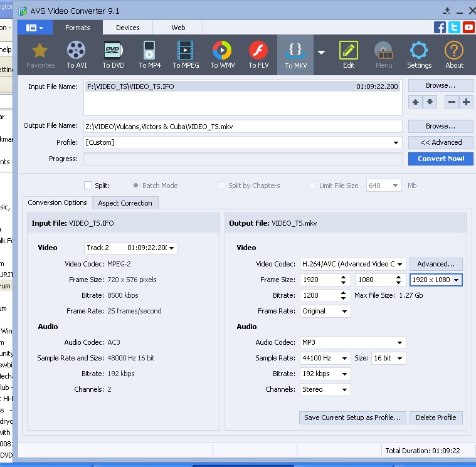Select the Limit File Size radio button
This screenshot has height=467, width=476.
click(x=312, y=185)
